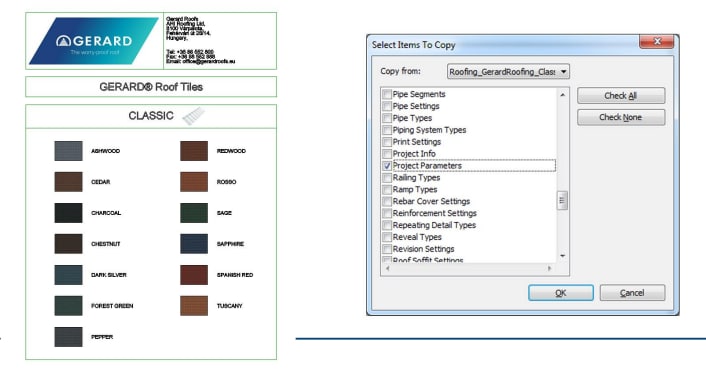Enable the Print Settings checkbox
This screenshot has width=706, height=391.
pyautogui.click(x=387, y=142)
